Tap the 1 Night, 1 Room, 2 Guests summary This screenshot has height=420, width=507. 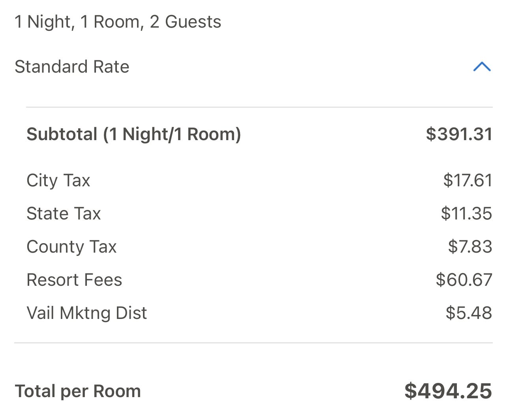(x=118, y=22)
